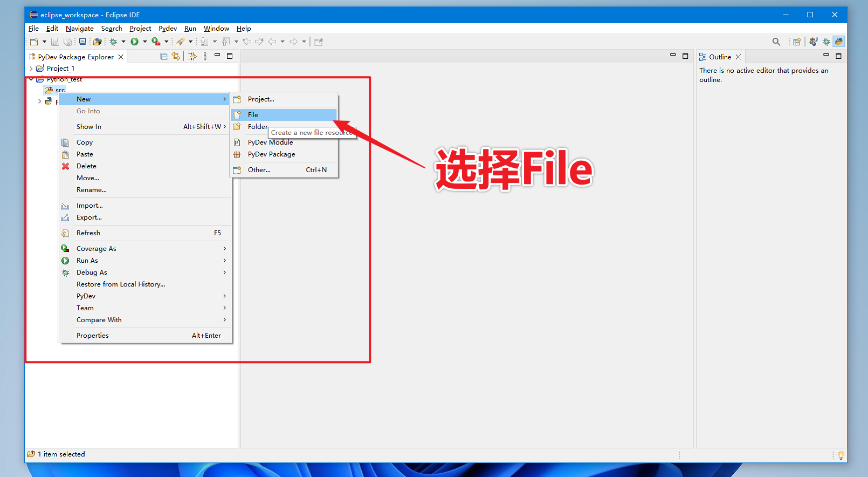The height and width of the screenshot is (477, 868).
Task: Switch to the Java perspective icon
Action: click(814, 42)
